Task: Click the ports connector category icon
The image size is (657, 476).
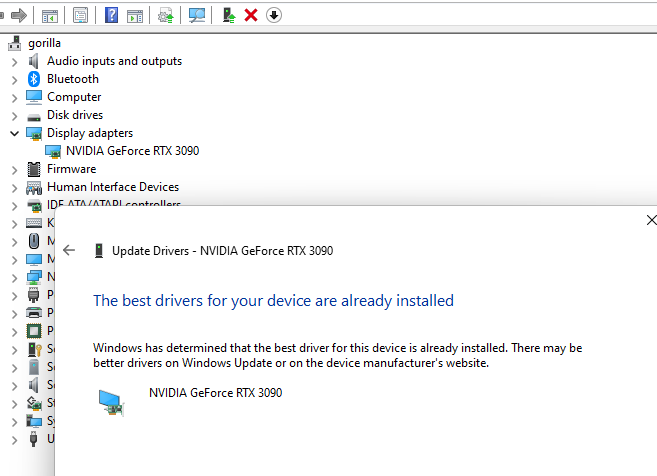Action: pos(34,295)
